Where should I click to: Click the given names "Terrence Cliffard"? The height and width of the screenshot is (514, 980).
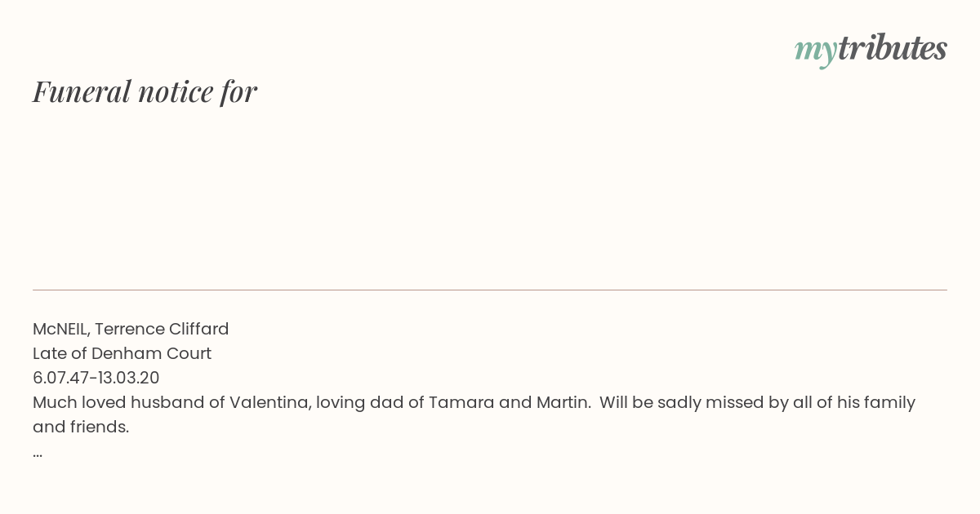pyautogui.click(x=162, y=329)
